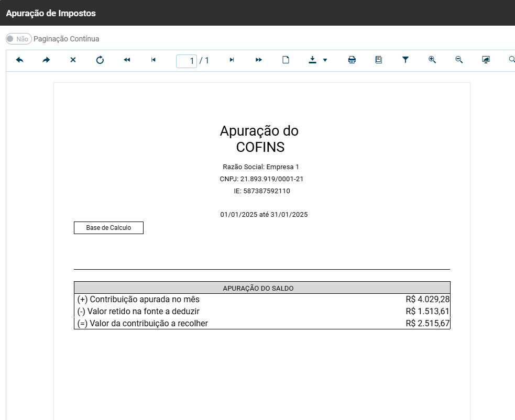Open the filter parameters funnel icon
Viewport: 515px width, 420px height.
[406, 60]
